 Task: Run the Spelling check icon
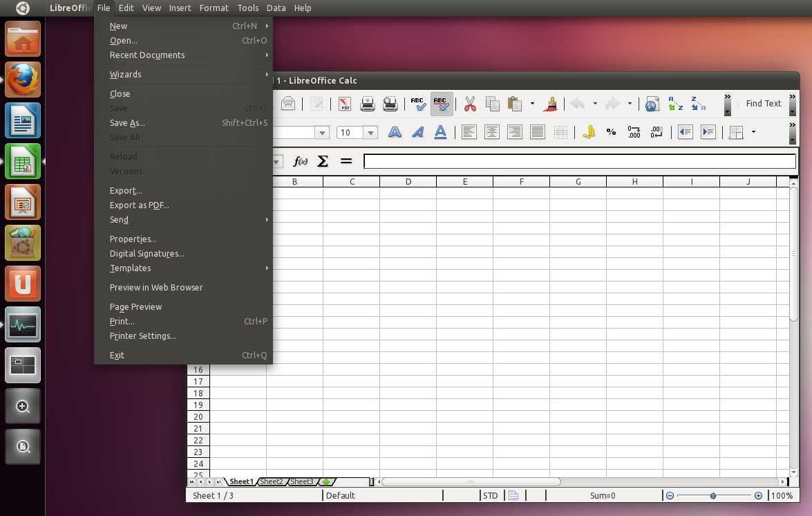pos(418,104)
